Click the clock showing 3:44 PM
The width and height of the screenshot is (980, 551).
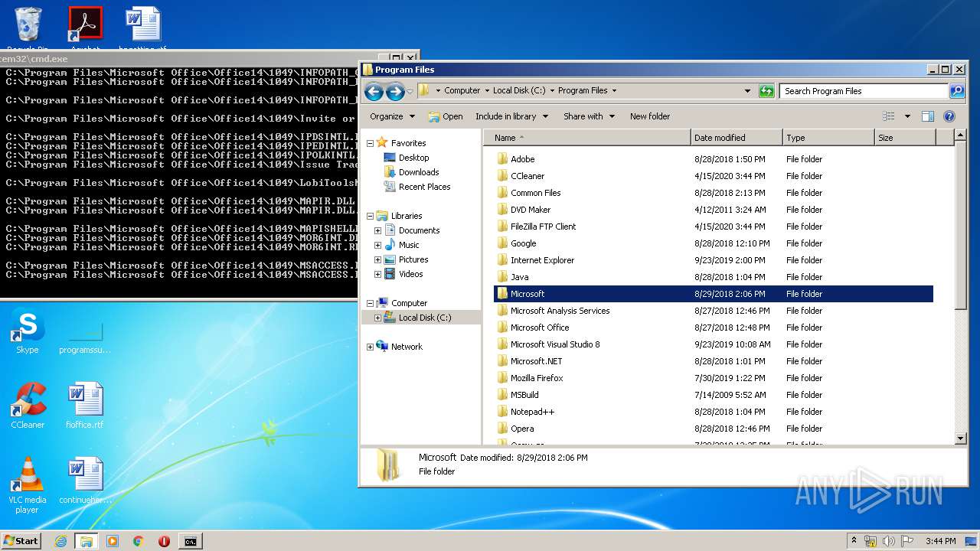coord(940,541)
